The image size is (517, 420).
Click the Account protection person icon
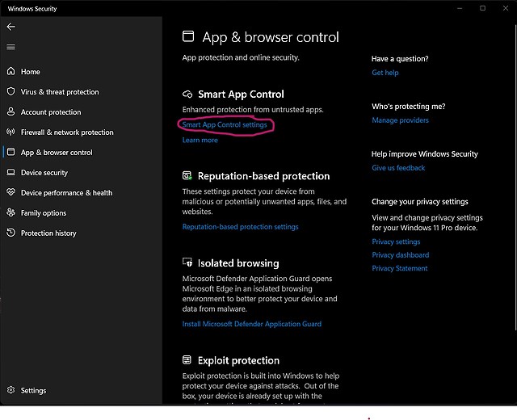[x=11, y=112]
